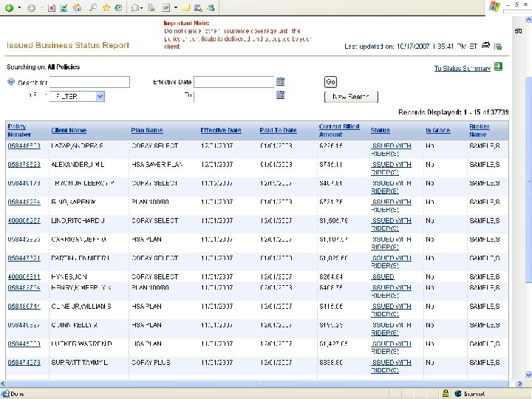Click the New Search button
The image size is (532, 399).
click(351, 97)
